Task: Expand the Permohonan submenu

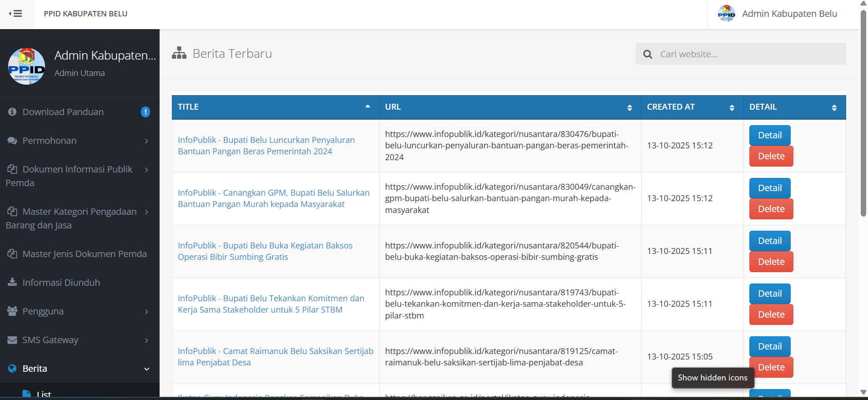Action: (146, 141)
